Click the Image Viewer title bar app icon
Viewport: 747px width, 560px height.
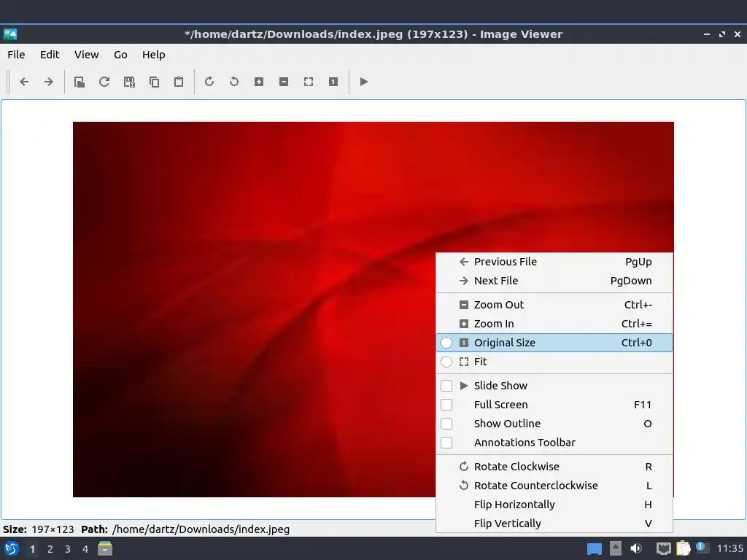10,34
